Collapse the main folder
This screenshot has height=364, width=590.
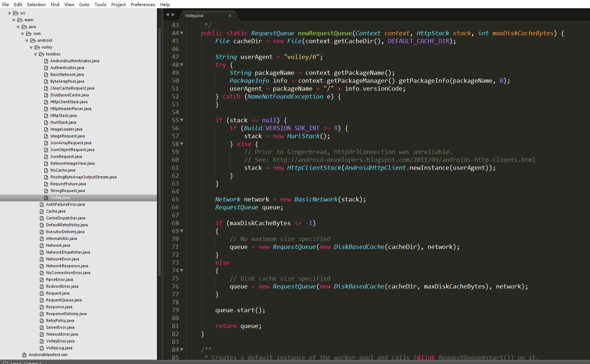click(x=14, y=20)
